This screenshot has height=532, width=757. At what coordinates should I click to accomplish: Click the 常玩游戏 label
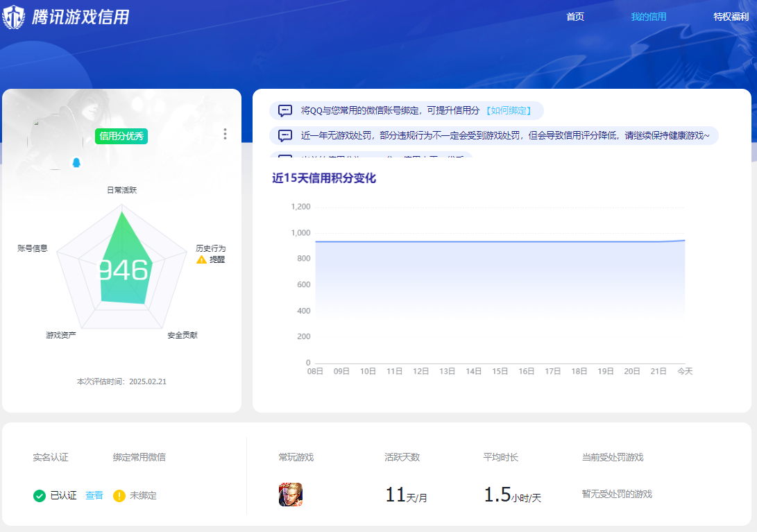(x=296, y=457)
